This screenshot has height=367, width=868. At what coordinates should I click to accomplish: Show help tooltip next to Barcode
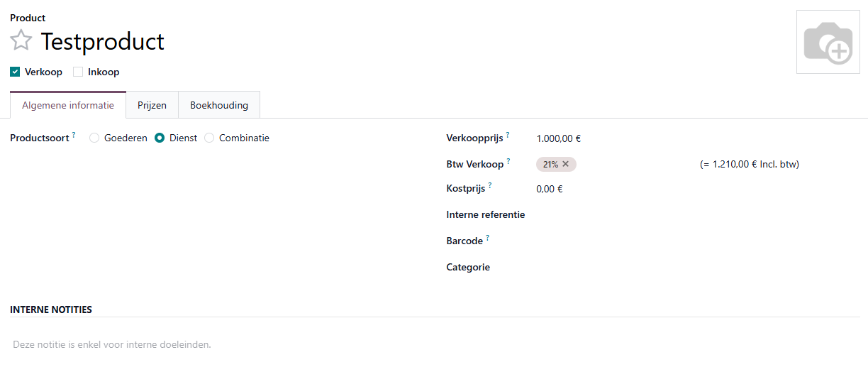[488, 237]
